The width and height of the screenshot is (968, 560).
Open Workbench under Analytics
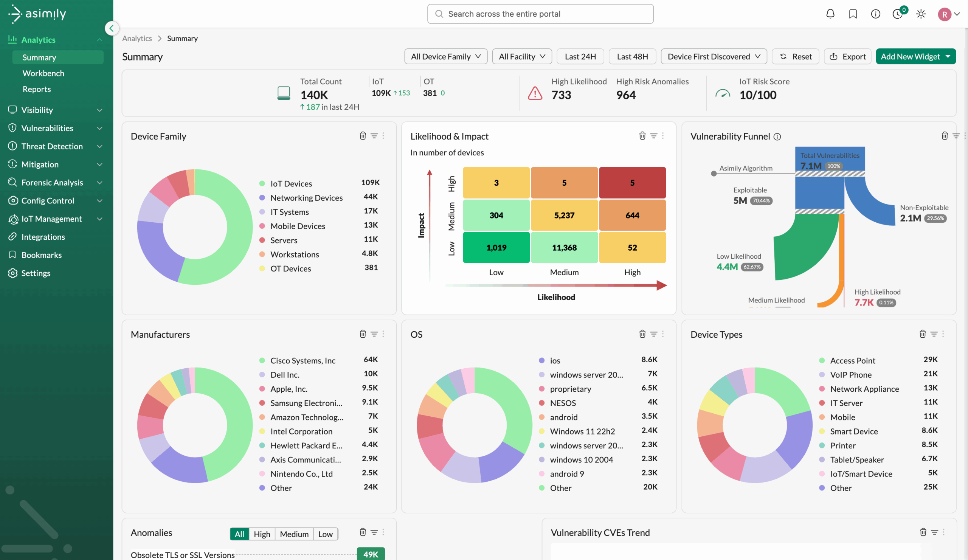tap(43, 73)
